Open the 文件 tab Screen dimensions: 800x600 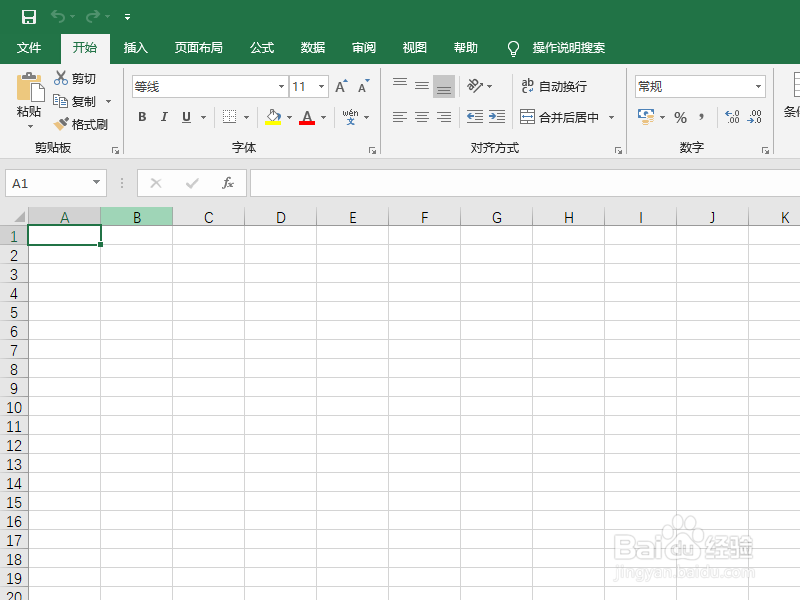click(x=29, y=48)
